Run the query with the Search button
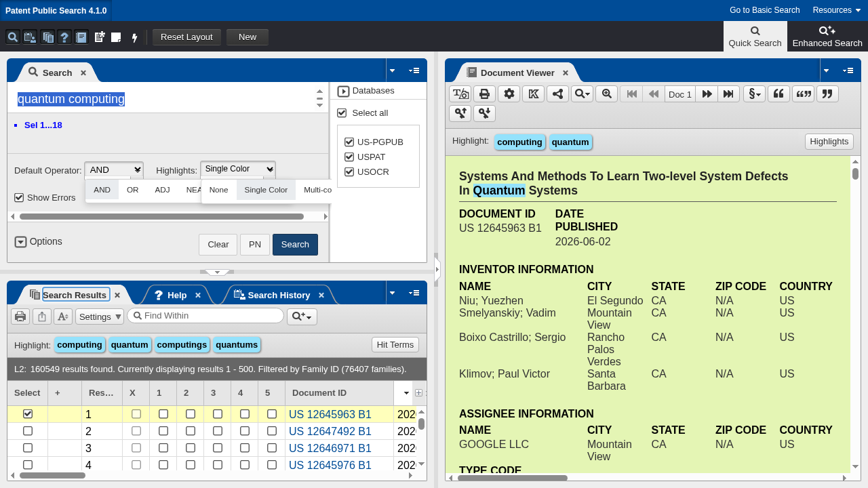868x488 pixels. coord(295,245)
